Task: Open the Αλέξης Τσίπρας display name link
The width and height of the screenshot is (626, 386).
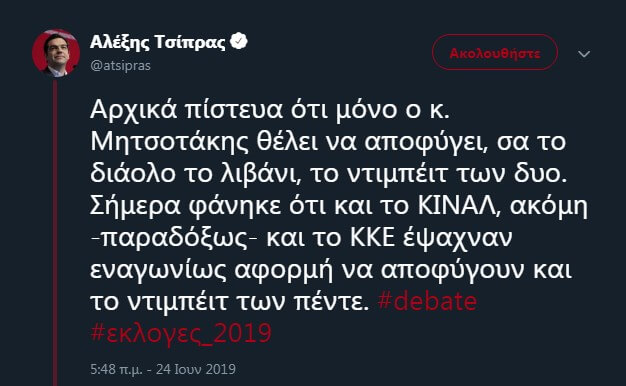Action: click(x=158, y=42)
